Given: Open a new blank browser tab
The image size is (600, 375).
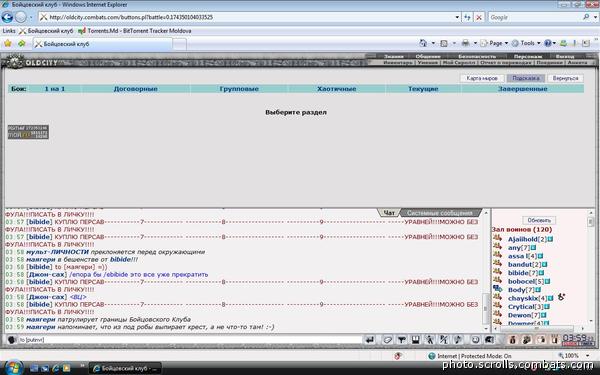Looking at the screenshot, I should click(179, 44).
